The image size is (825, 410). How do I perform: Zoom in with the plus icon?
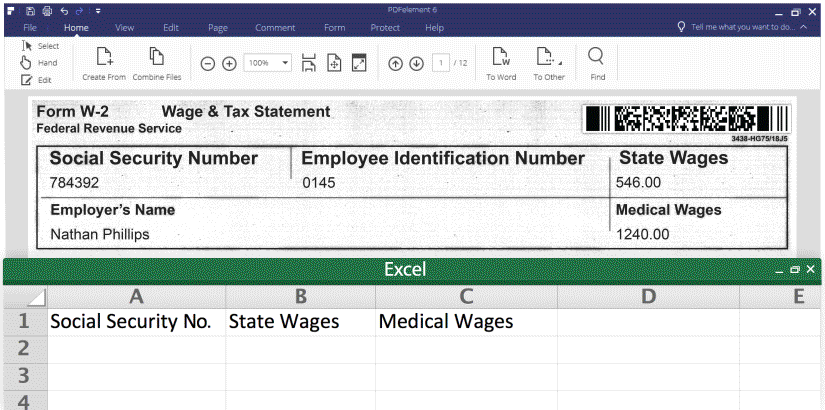[229, 63]
